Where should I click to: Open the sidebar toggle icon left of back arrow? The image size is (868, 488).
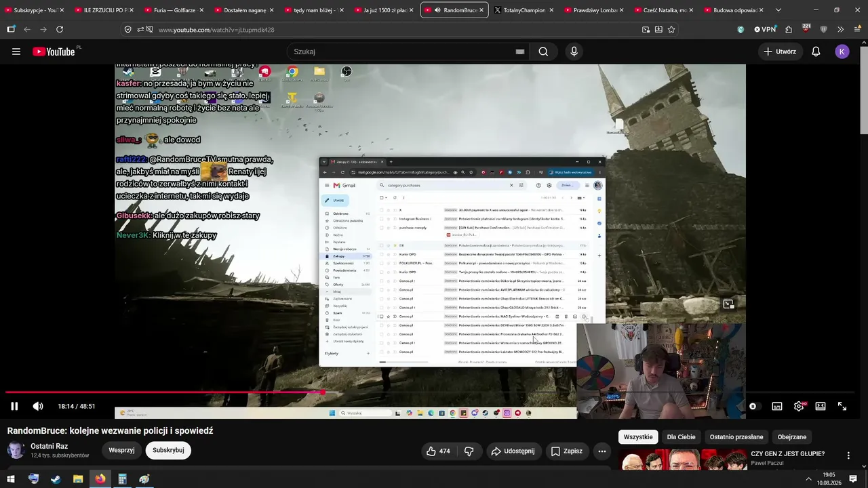tap(11, 30)
